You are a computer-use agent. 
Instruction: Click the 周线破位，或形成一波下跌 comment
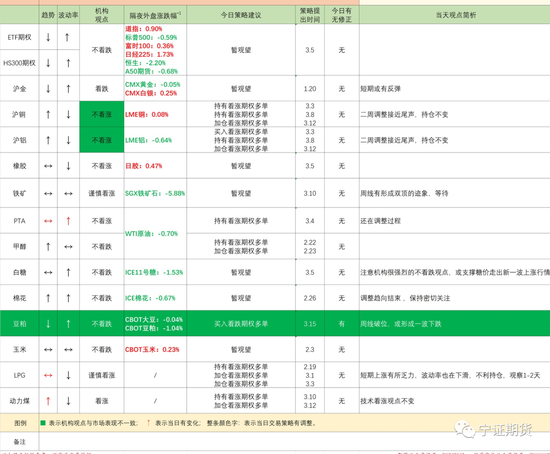[x=401, y=323]
